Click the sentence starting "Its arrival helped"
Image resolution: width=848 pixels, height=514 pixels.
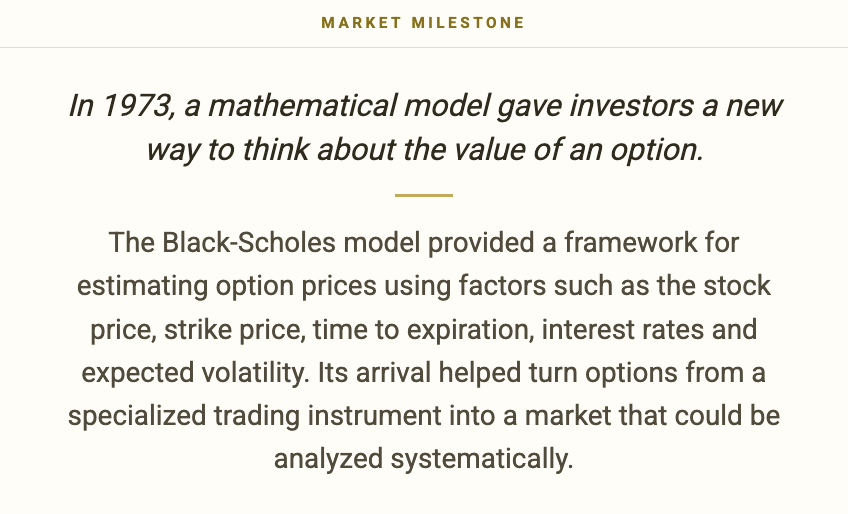point(423,416)
